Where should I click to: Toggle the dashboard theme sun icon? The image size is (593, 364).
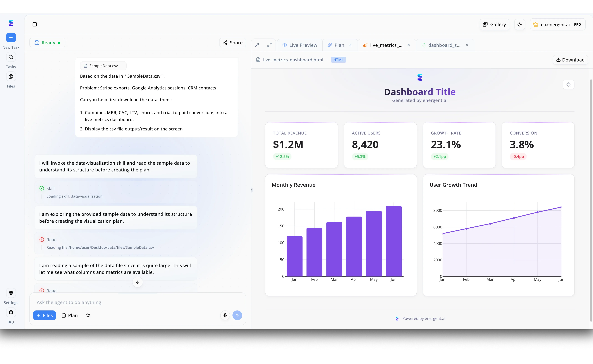pyautogui.click(x=568, y=85)
